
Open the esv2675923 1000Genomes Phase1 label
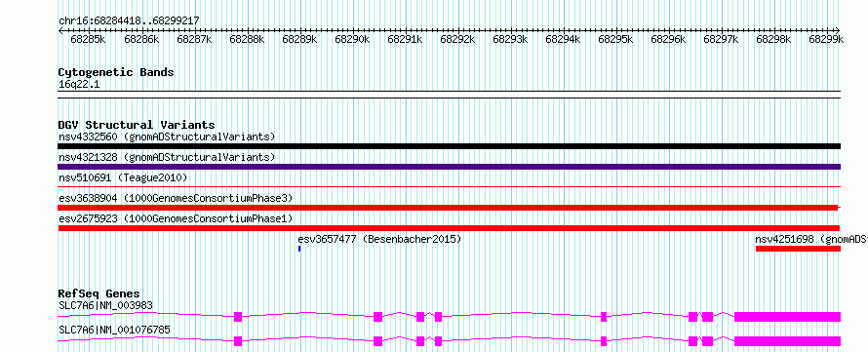pyautogui.click(x=176, y=218)
